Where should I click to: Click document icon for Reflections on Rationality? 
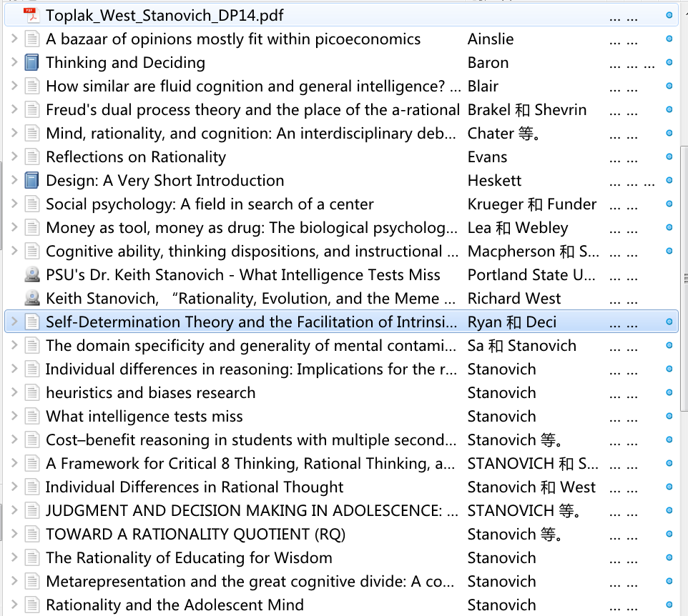coord(31,157)
